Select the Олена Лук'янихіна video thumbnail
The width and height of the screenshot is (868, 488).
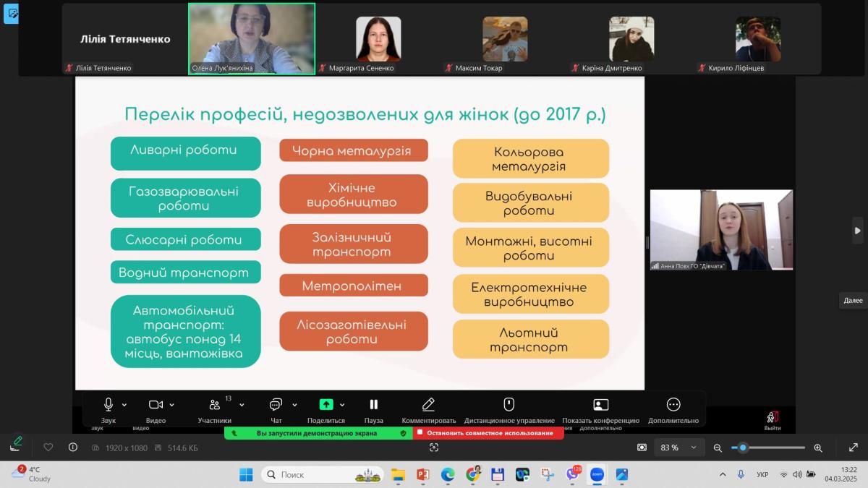(x=252, y=38)
